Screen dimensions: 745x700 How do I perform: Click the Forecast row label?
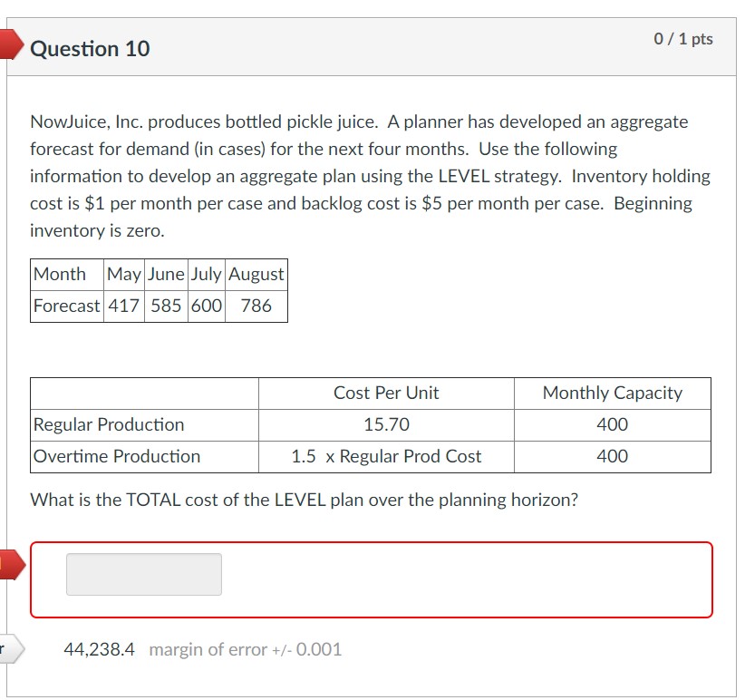(x=66, y=306)
